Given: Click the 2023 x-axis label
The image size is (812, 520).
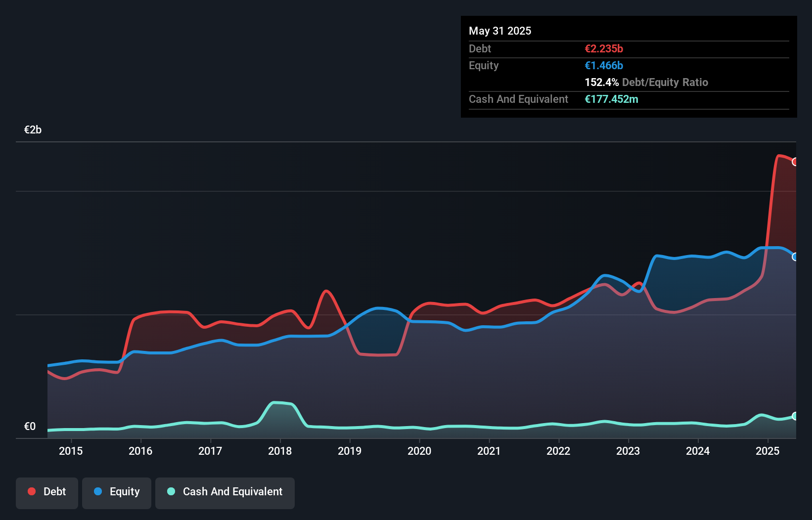Looking at the screenshot, I should (628, 451).
